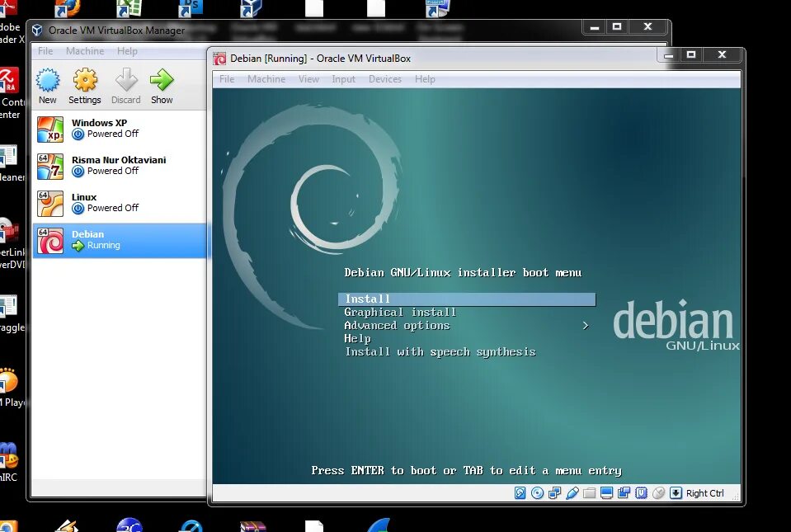Select the Linux VM icon

(50, 203)
